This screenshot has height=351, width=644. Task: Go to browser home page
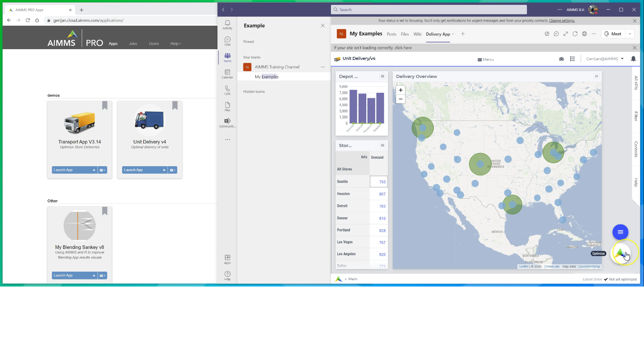point(37,20)
